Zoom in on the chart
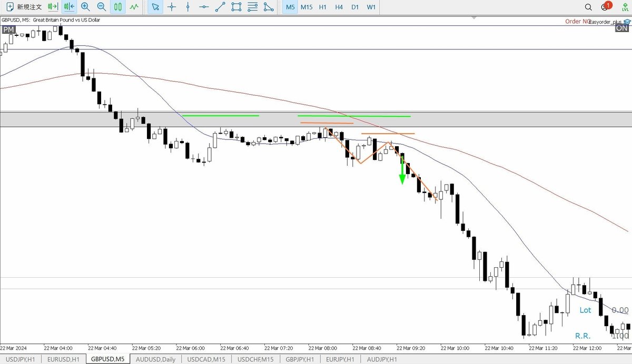Viewport: 632px width, 364px height. [x=85, y=7]
